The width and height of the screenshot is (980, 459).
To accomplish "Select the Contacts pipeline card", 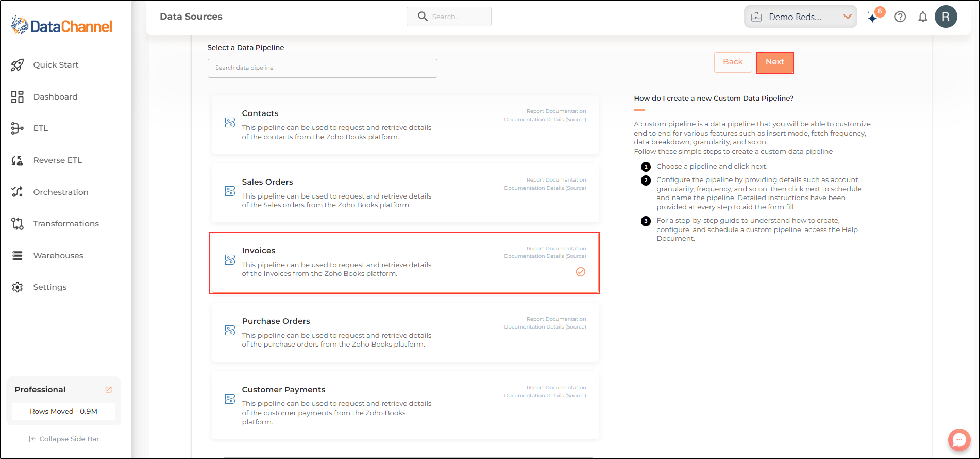I will [x=405, y=124].
